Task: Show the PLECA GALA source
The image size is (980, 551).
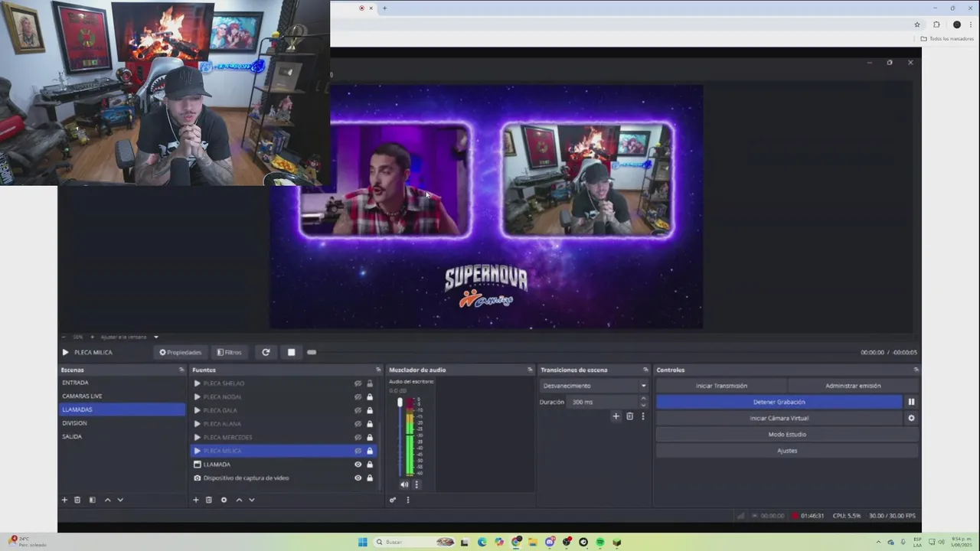Action: click(358, 410)
